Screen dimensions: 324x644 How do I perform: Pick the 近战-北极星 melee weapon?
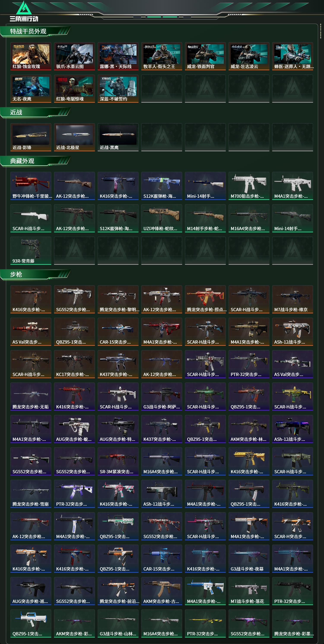(75, 137)
